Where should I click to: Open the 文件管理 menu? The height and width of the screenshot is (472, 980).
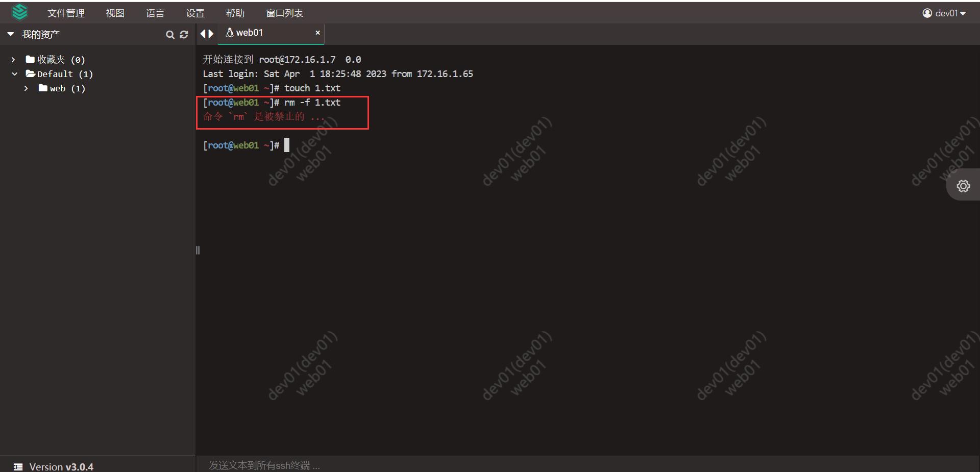click(66, 13)
